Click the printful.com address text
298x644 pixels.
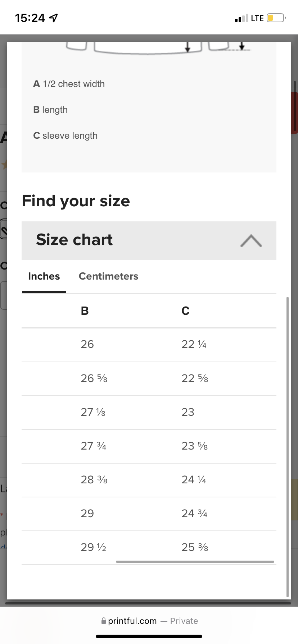(x=132, y=621)
